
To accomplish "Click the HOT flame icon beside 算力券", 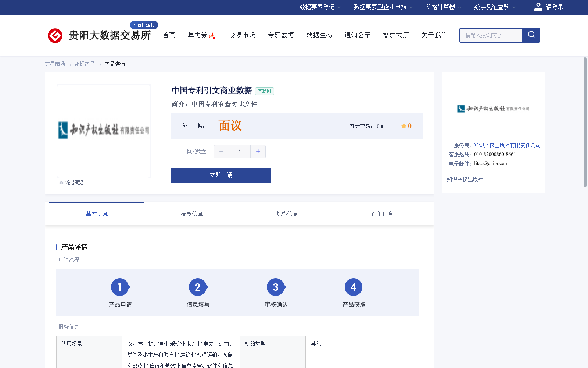I will click(x=213, y=36).
